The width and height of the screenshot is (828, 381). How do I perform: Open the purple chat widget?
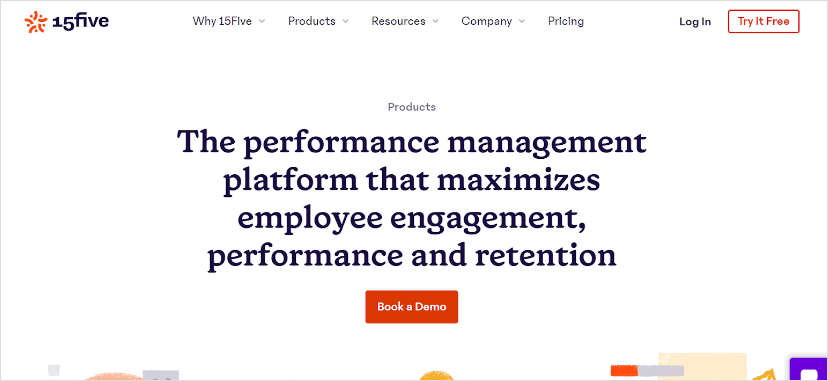coord(808,369)
